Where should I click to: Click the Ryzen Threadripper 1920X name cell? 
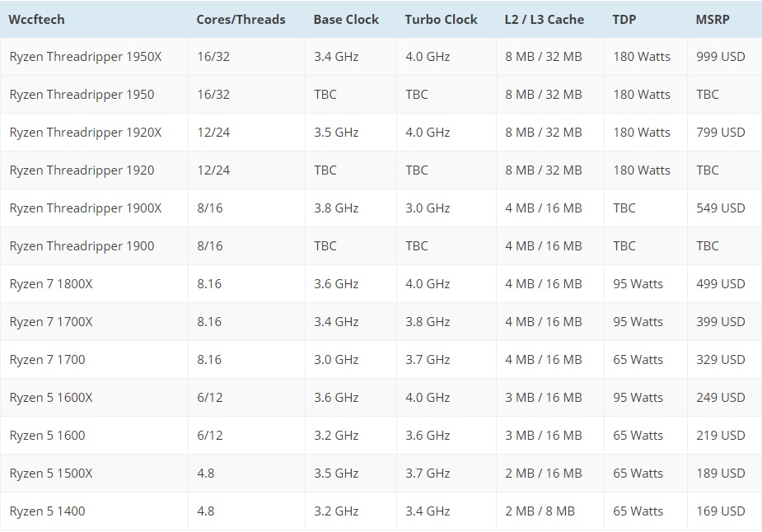(86, 133)
